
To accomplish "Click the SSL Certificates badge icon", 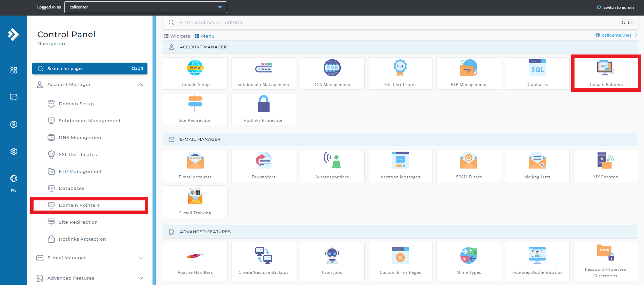I will tap(400, 68).
